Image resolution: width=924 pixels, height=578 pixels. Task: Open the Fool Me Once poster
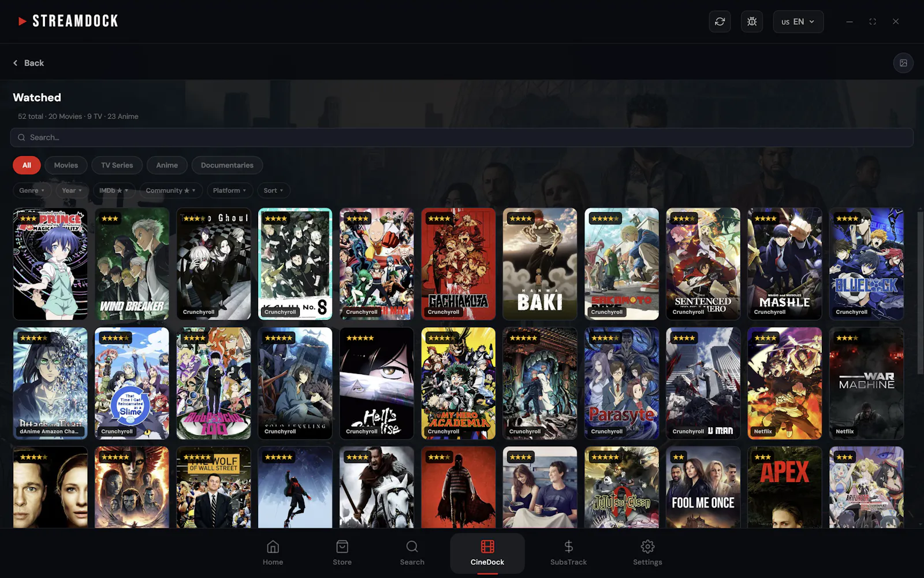(x=703, y=487)
